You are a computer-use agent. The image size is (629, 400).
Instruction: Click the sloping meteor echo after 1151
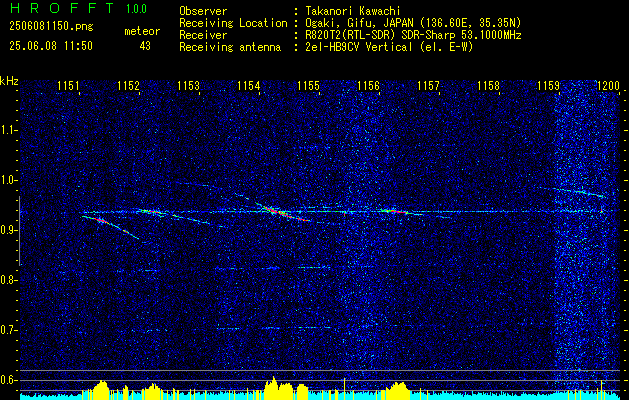(x=110, y=227)
